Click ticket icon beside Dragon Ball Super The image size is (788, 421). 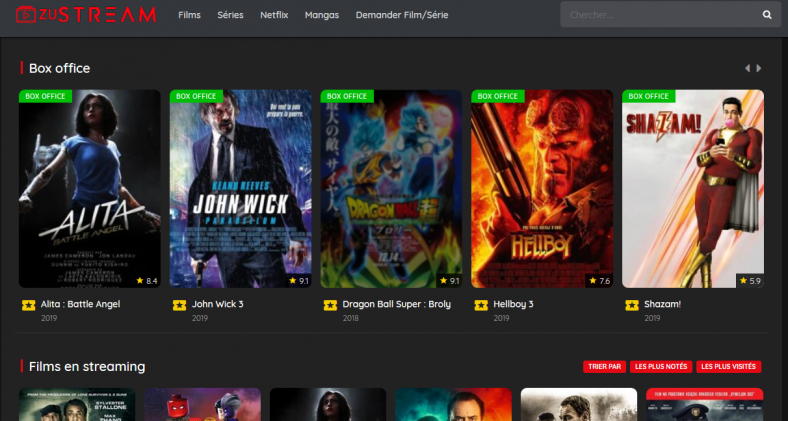tap(330, 305)
